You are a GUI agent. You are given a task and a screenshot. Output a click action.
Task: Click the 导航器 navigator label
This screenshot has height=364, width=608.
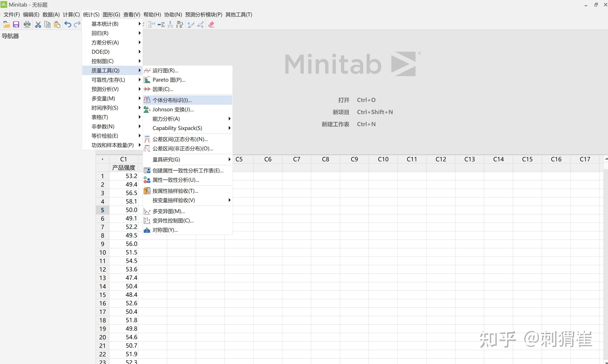pos(10,36)
